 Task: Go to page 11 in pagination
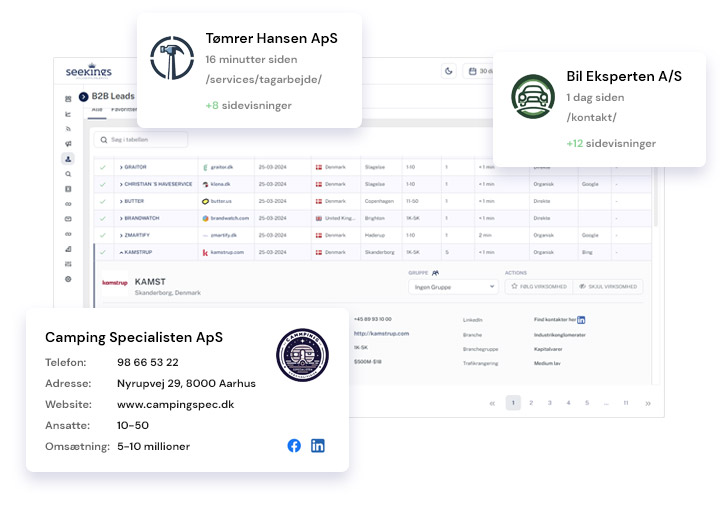pos(625,403)
